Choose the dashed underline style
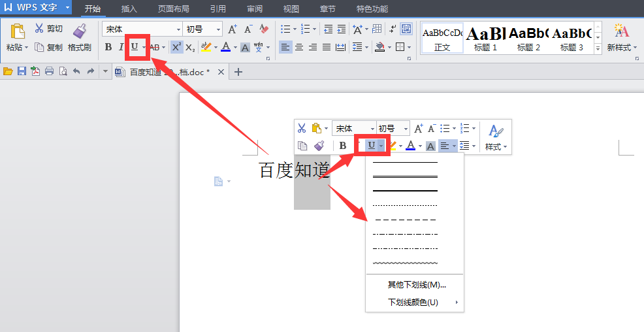Image resolution: width=644 pixels, height=332 pixels. coord(406,220)
